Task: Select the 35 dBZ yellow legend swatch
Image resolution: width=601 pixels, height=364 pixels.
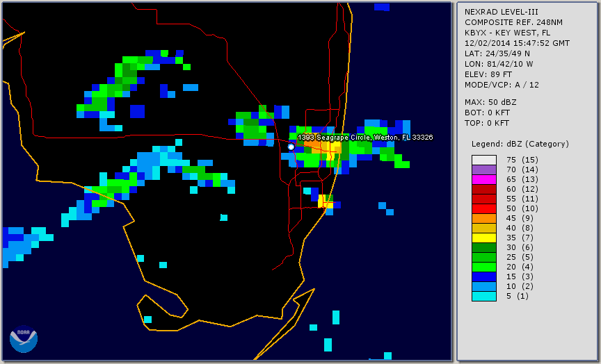Action: (484, 238)
